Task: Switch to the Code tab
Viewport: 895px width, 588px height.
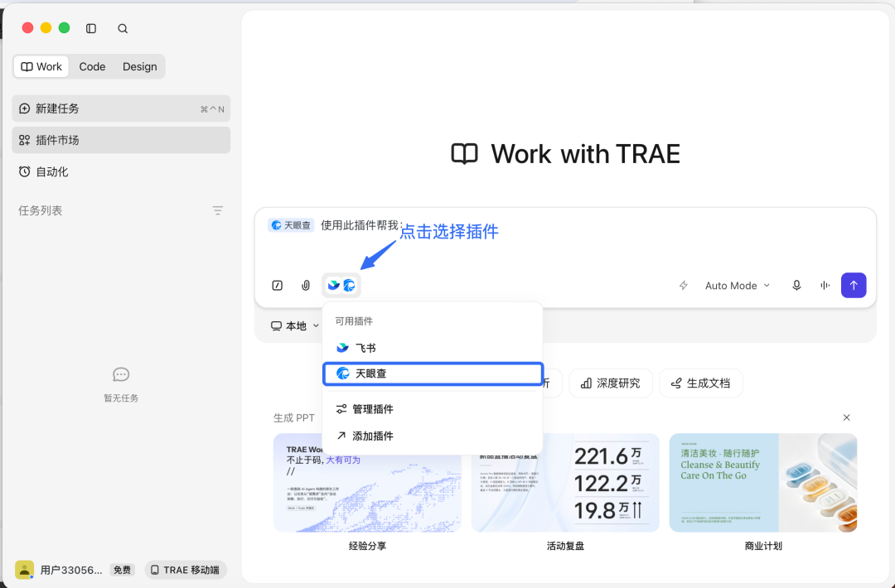Action: tap(92, 67)
